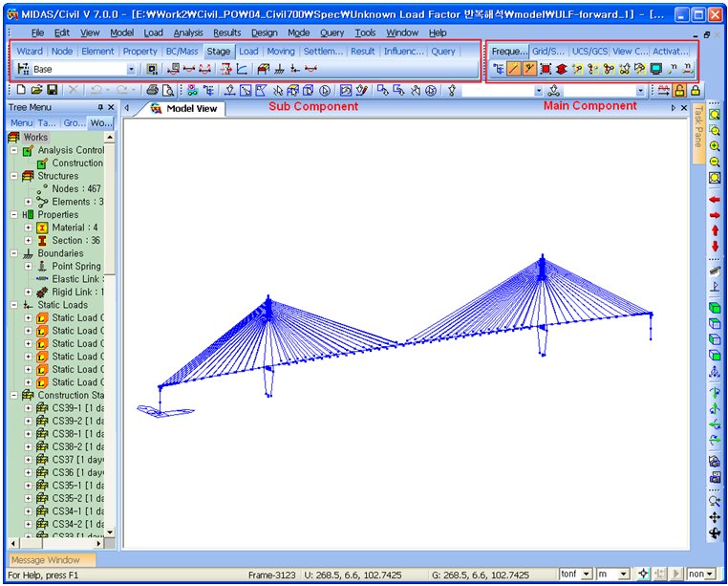Open the Analysis menu
Viewport: 728px width, 586px height.
click(x=187, y=33)
